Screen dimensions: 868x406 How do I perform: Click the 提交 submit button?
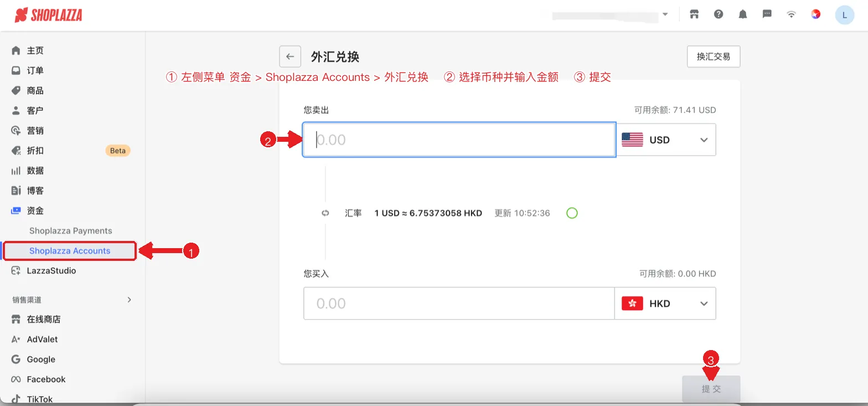click(711, 389)
